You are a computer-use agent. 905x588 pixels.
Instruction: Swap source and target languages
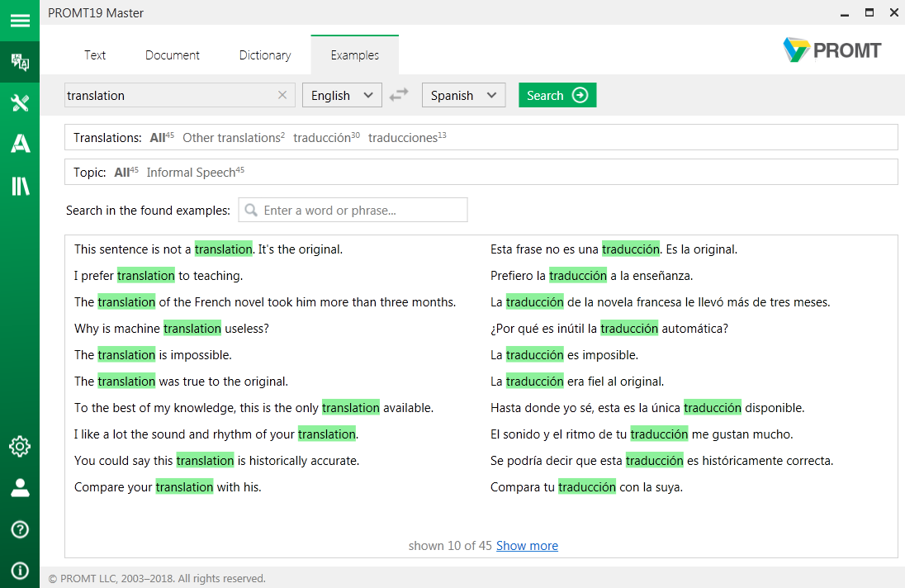click(399, 95)
